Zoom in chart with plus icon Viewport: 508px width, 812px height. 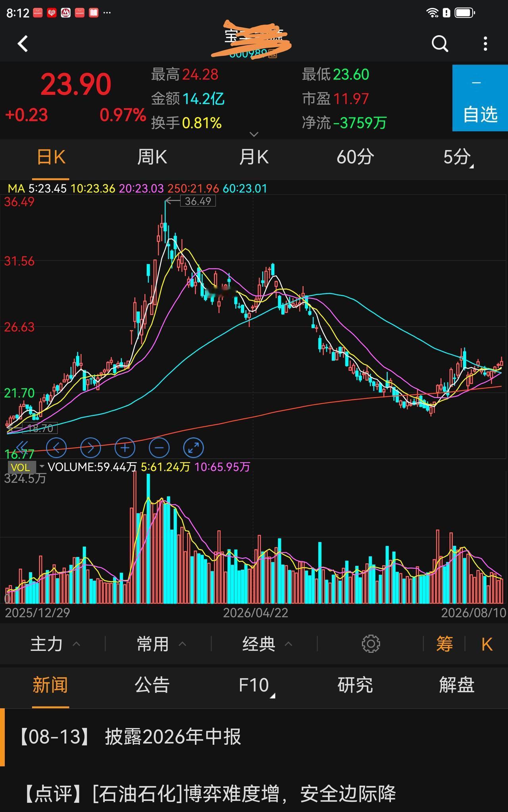pos(125,448)
